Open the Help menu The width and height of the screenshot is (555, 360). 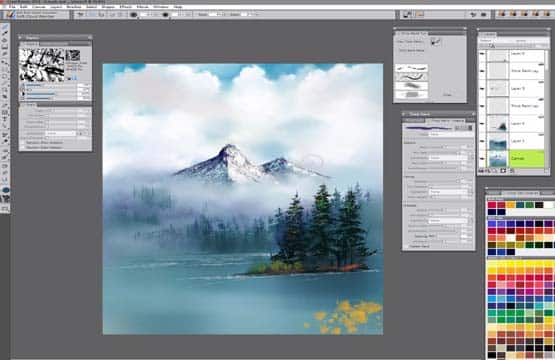click(x=178, y=7)
